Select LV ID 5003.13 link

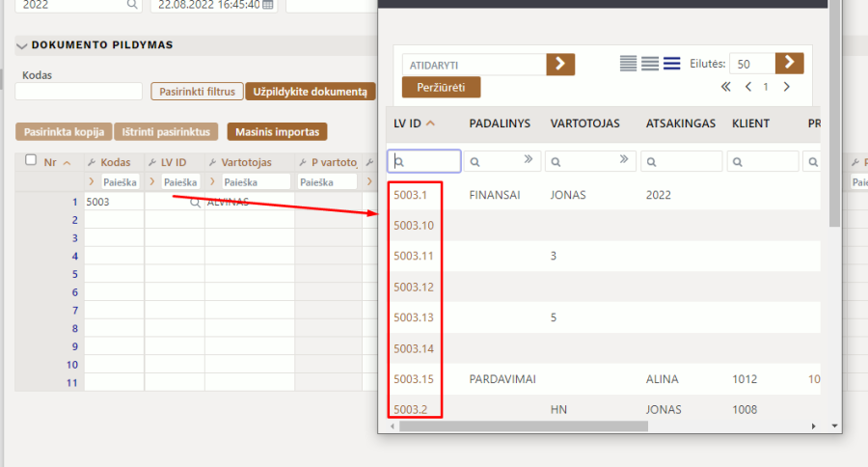(414, 317)
